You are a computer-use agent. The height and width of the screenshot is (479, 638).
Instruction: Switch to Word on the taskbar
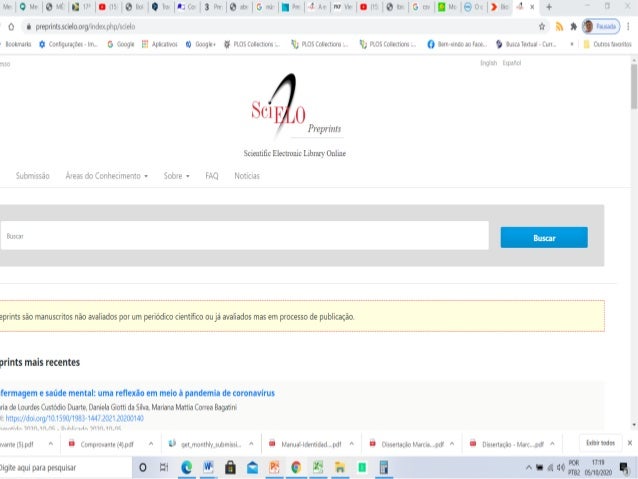click(208, 467)
